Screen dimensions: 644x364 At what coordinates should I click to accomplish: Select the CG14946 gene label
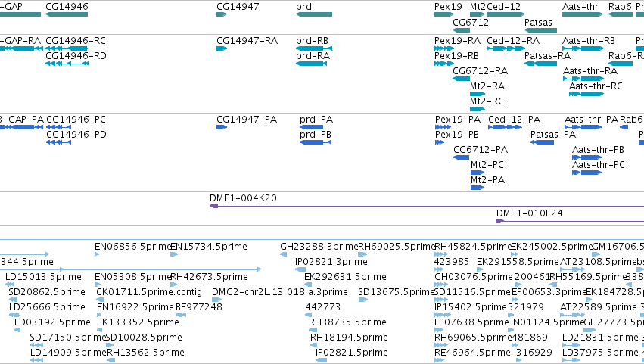67,7
